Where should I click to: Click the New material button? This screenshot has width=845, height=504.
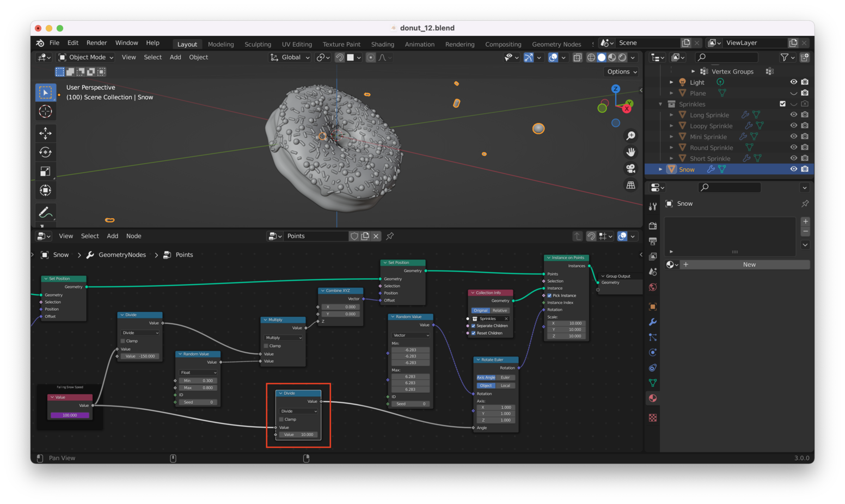click(x=749, y=265)
